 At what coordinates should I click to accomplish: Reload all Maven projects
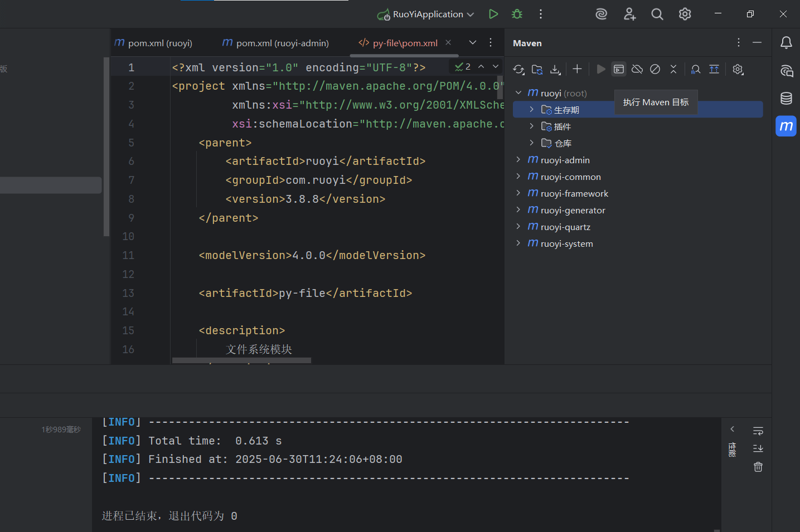518,69
